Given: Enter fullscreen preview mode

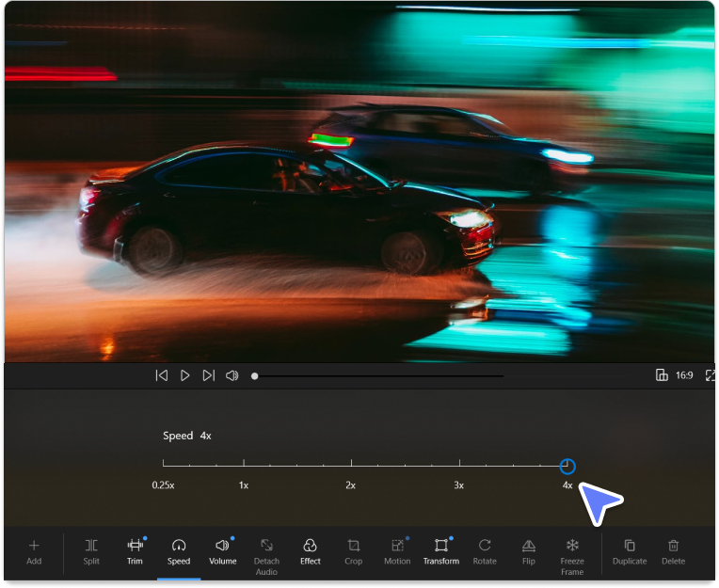Looking at the screenshot, I should [711, 375].
